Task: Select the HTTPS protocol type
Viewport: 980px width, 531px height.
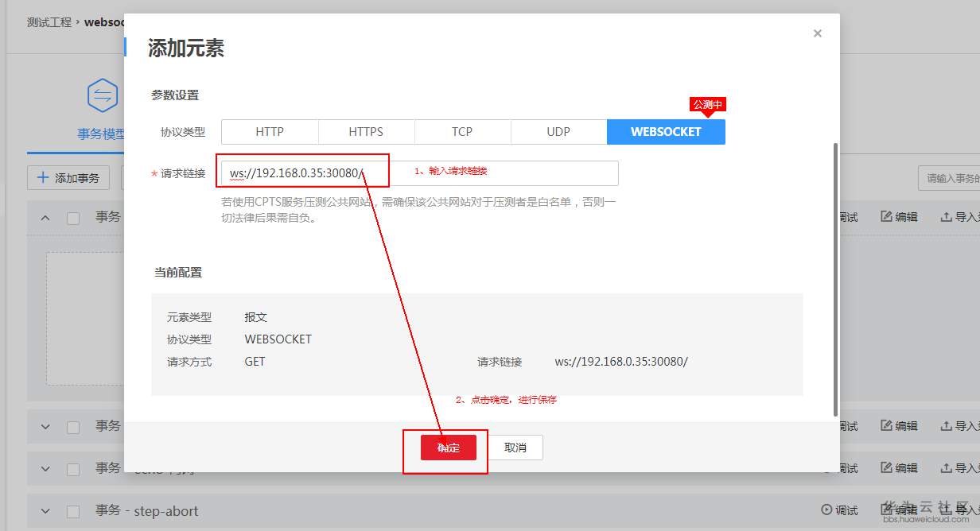Action: coord(366,132)
